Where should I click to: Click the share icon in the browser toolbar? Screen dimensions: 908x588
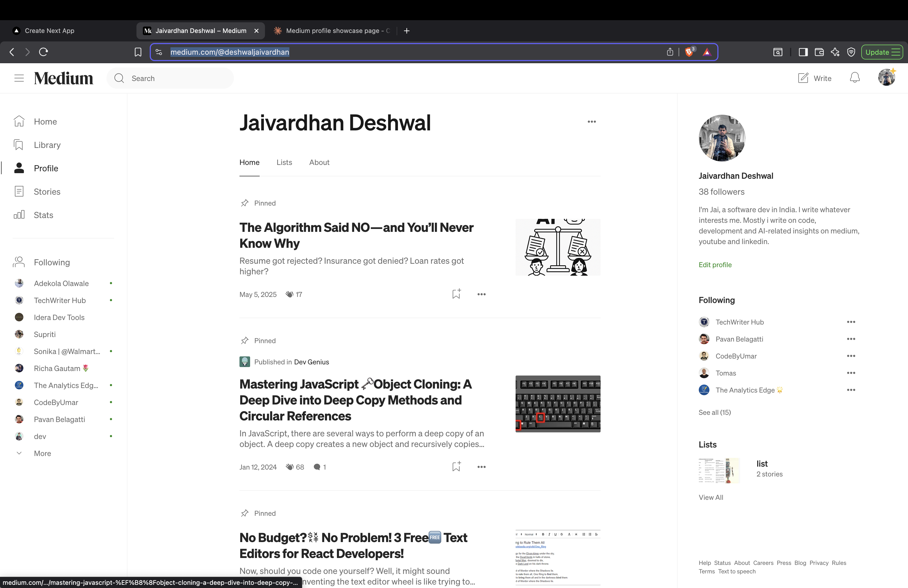pyautogui.click(x=670, y=52)
